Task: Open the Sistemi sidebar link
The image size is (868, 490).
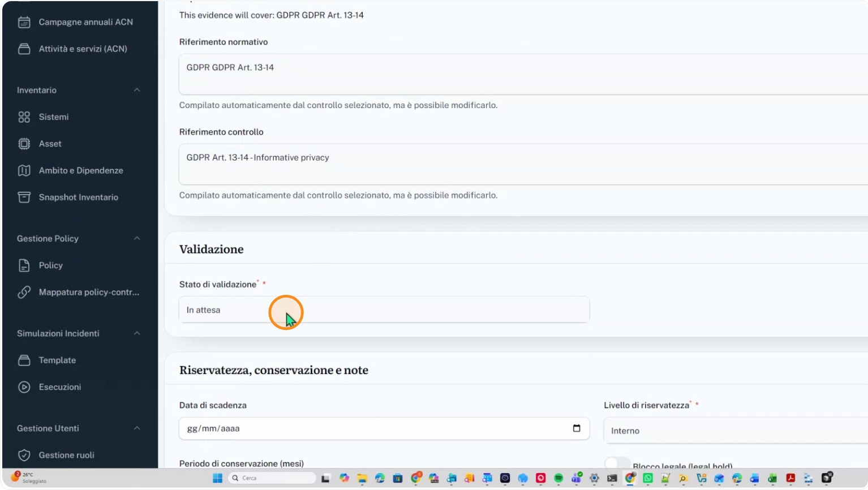Action: [x=54, y=117]
